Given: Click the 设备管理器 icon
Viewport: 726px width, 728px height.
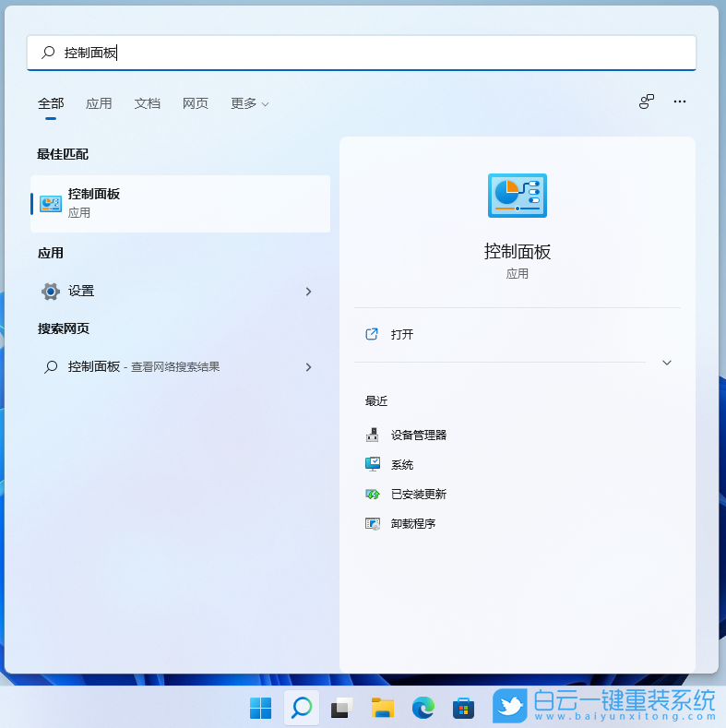Looking at the screenshot, I should (373, 435).
